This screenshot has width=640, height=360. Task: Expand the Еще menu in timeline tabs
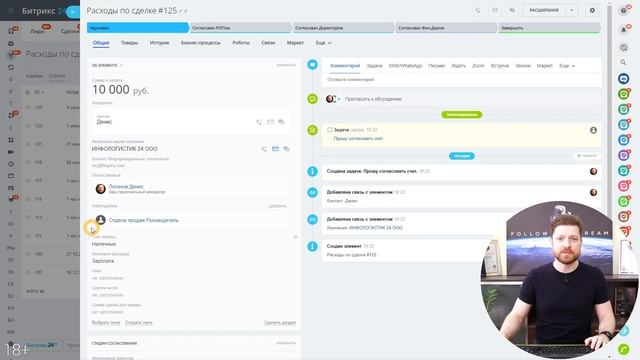click(567, 66)
